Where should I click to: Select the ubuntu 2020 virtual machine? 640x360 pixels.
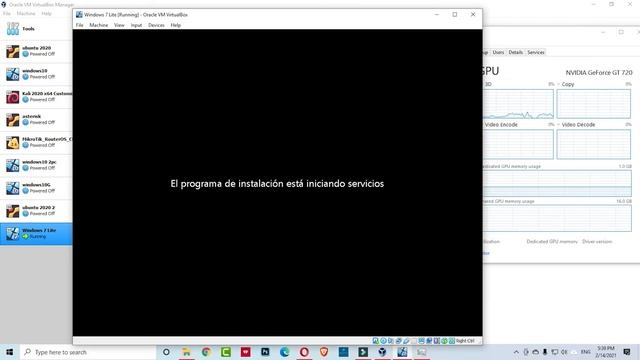point(36,51)
